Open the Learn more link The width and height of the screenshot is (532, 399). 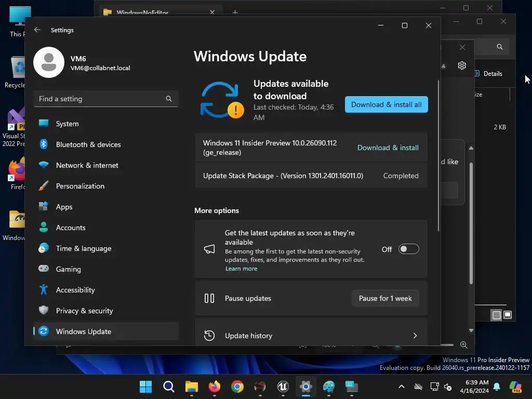241,269
